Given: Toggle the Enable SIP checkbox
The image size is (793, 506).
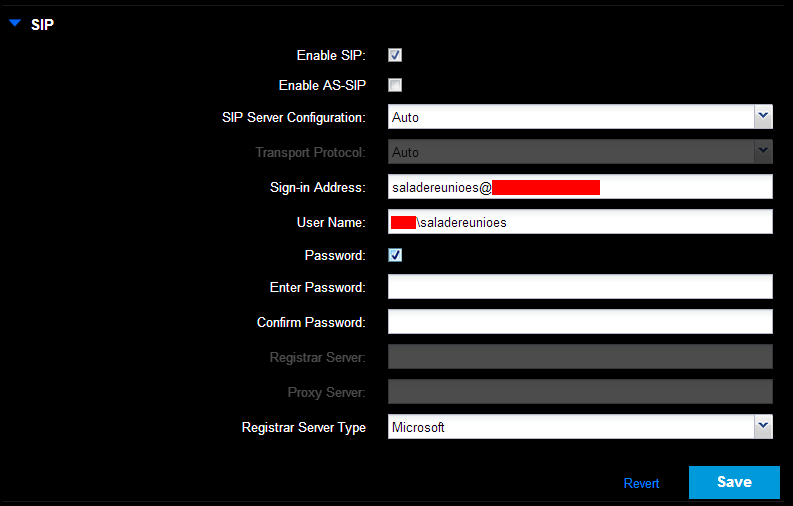Looking at the screenshot, I should click(395, 55).
